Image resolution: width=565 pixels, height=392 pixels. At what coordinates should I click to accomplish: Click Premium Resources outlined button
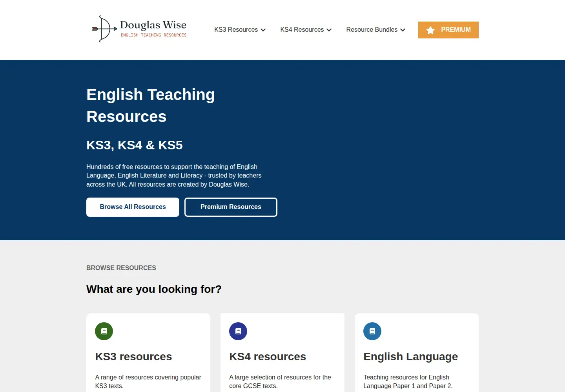coord(231,207)
